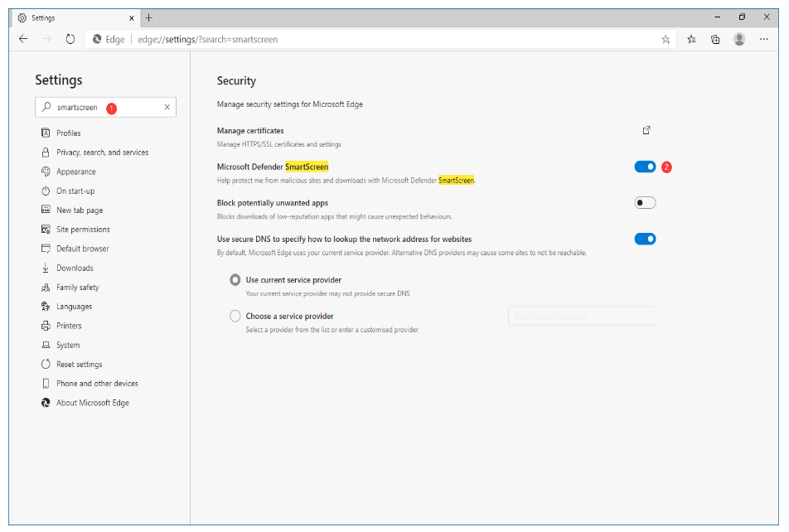Open Family safety section
Viewport: 789px width, 532px height.
click(78, 287)
